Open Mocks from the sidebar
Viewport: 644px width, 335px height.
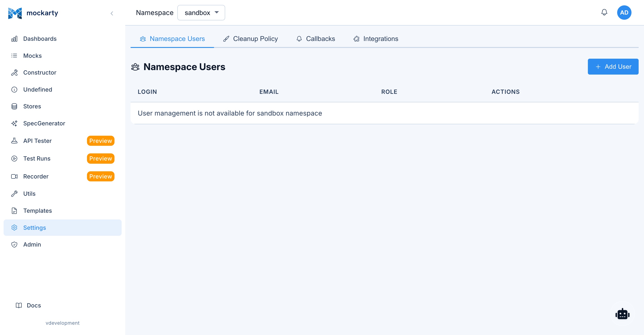pyautogui.click(x=63, y=56)
